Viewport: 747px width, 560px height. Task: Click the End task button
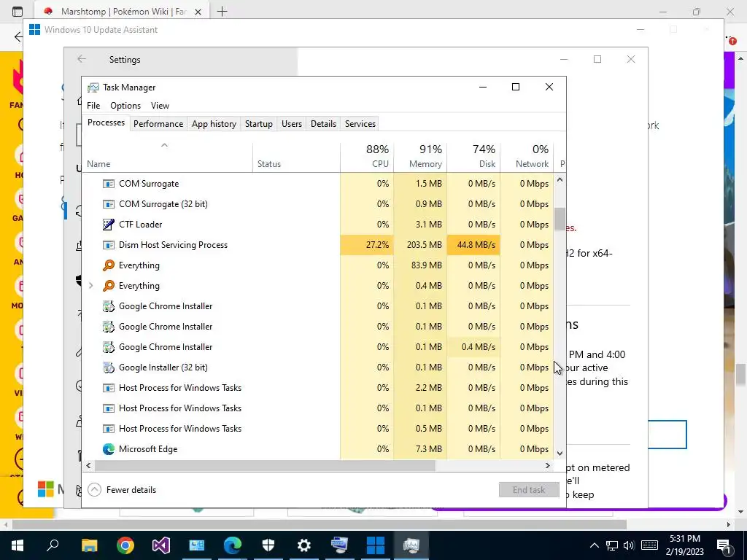529,490
